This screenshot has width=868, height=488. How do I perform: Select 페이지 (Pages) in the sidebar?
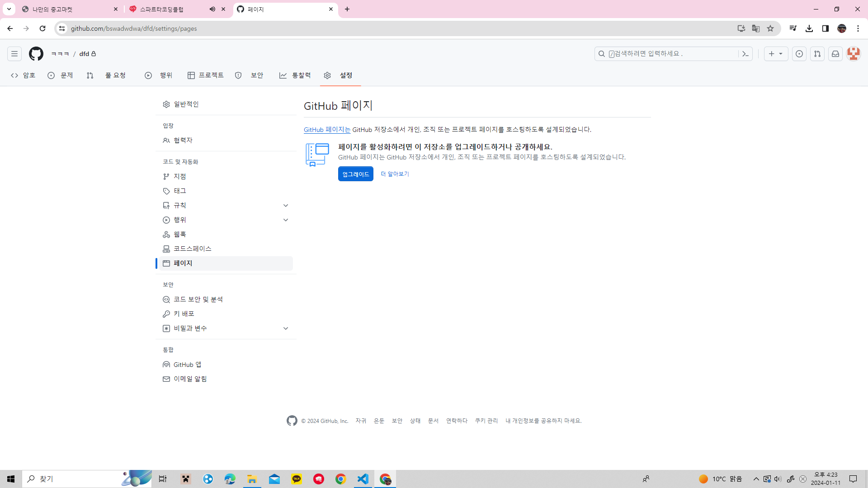tap(226, 263)
